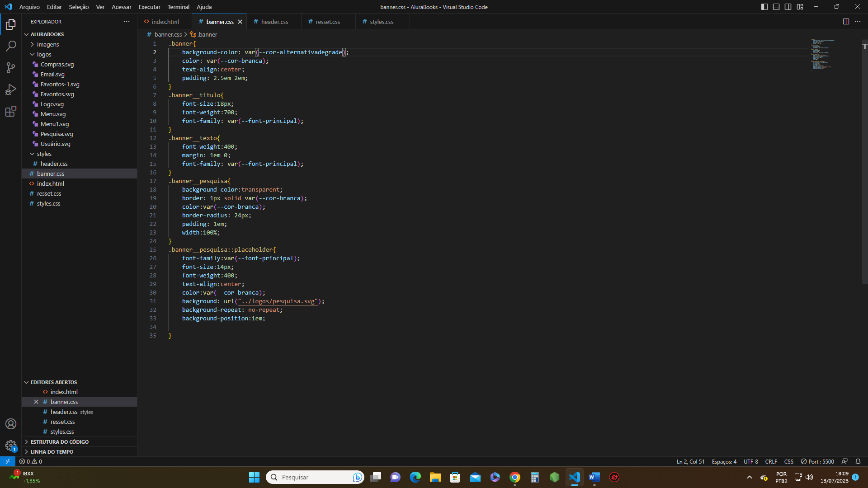Switch to the resset.css tab
The height and width of the screenshot is (488, 868).
(328, 22)
